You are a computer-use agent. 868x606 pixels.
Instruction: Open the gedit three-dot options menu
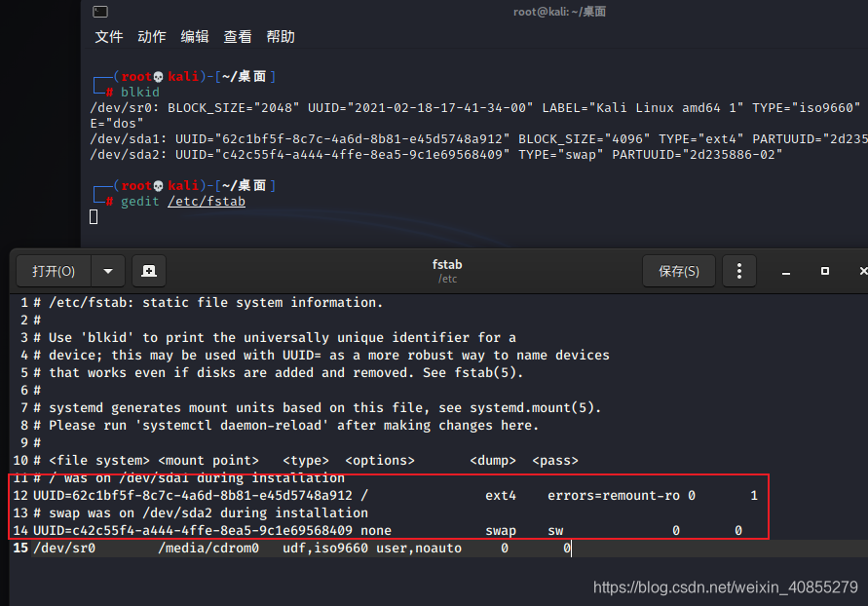tap(739, 271)
